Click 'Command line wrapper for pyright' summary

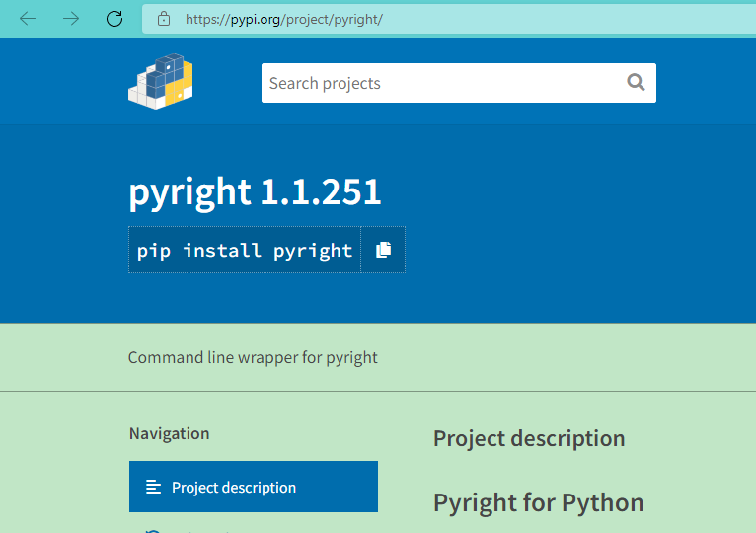pos(253,358)
